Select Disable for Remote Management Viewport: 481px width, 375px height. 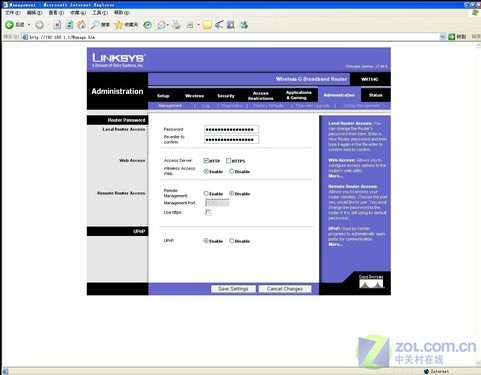231,193
